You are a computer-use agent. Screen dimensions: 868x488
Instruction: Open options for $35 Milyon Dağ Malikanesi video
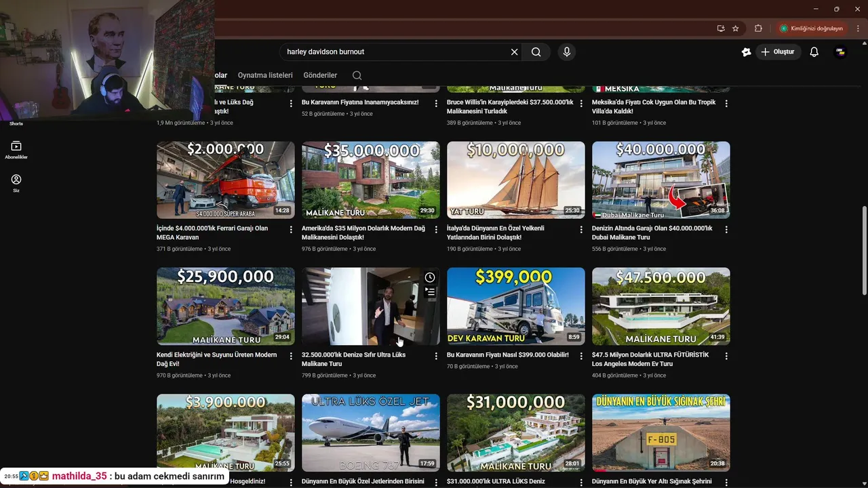436,230
